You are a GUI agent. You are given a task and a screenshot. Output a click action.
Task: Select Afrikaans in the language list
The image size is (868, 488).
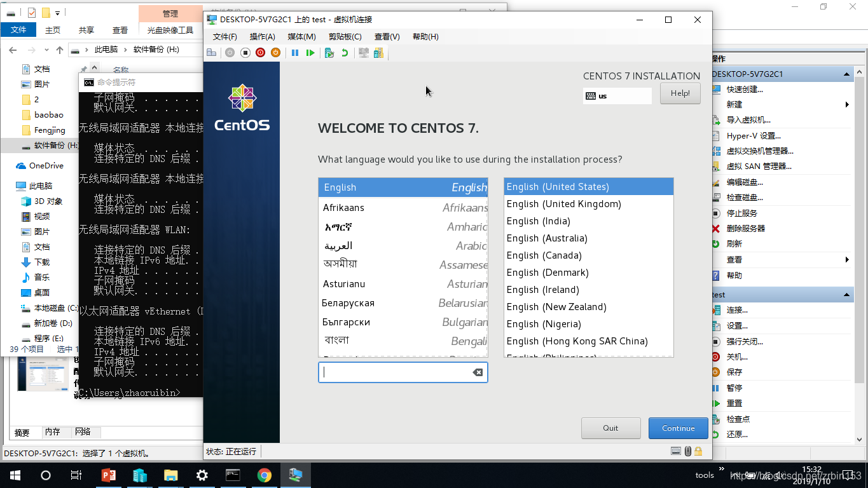(x=403, y=208)
